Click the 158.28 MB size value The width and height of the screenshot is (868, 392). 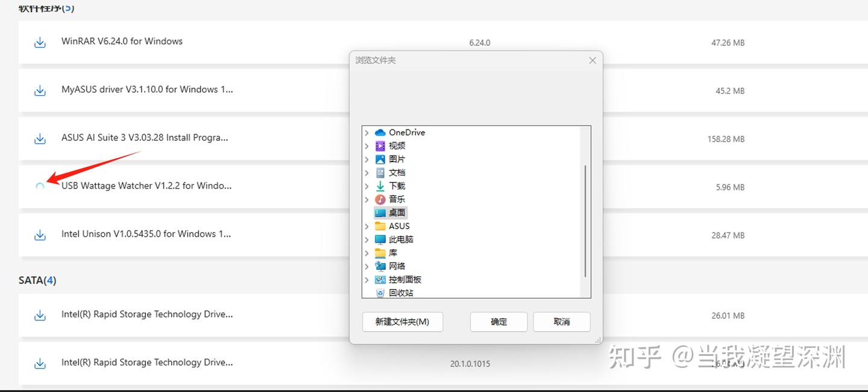(x=726, y=139)
